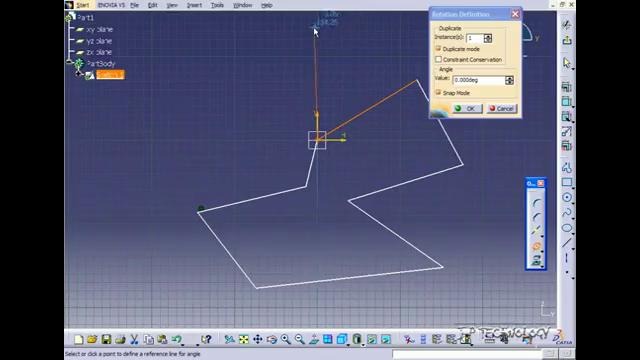
Task: Click the What's This help icon
Action: [206, 339]
